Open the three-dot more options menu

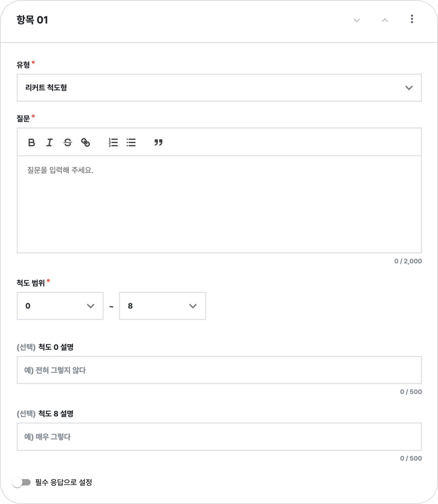(x=412, y=19)
